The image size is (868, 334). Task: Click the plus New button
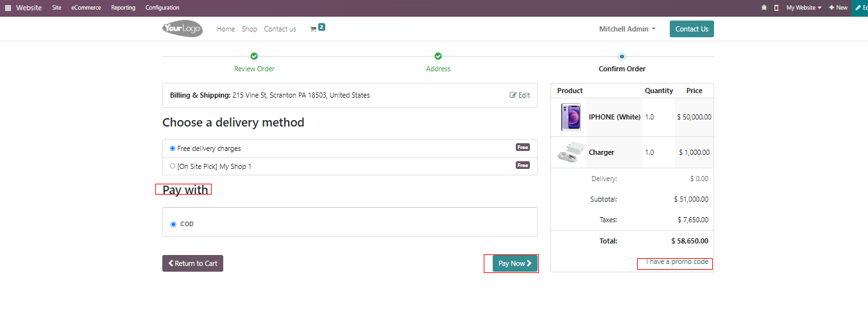click(x=838, y=8)
